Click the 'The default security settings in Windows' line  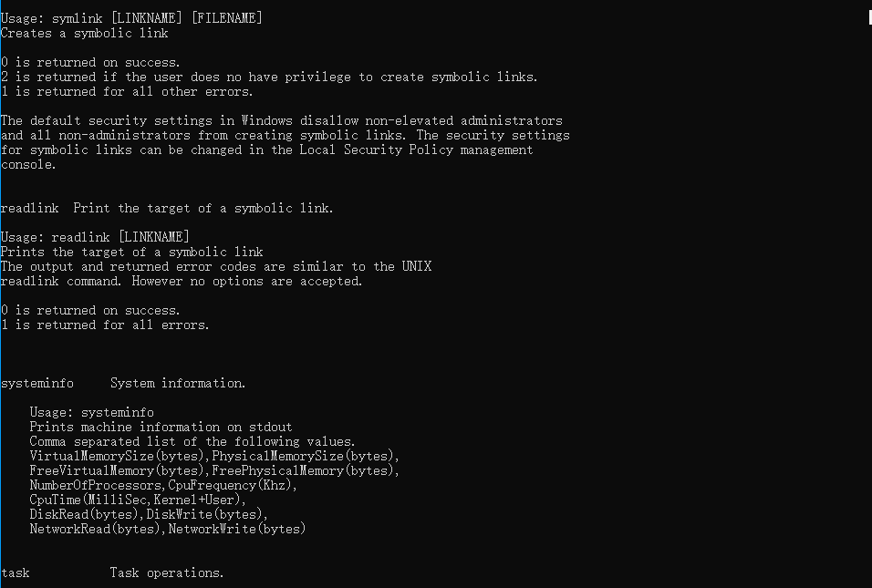point(281,120)
